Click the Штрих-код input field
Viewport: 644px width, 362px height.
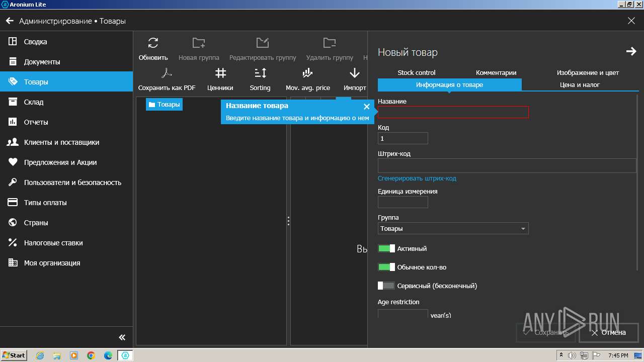click(507, 165)
